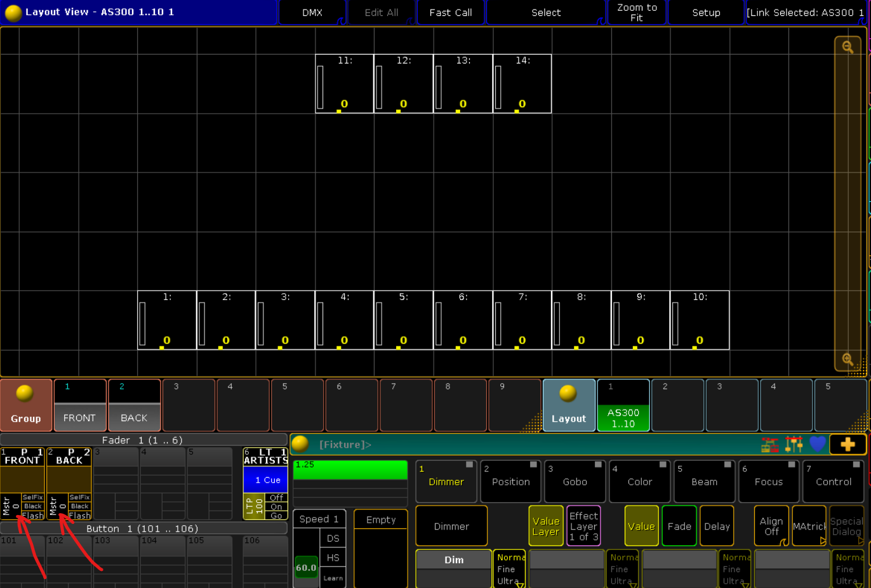The image size is (871, 588).
Task: Switch to the Fade layer
Action: [679, 526]
